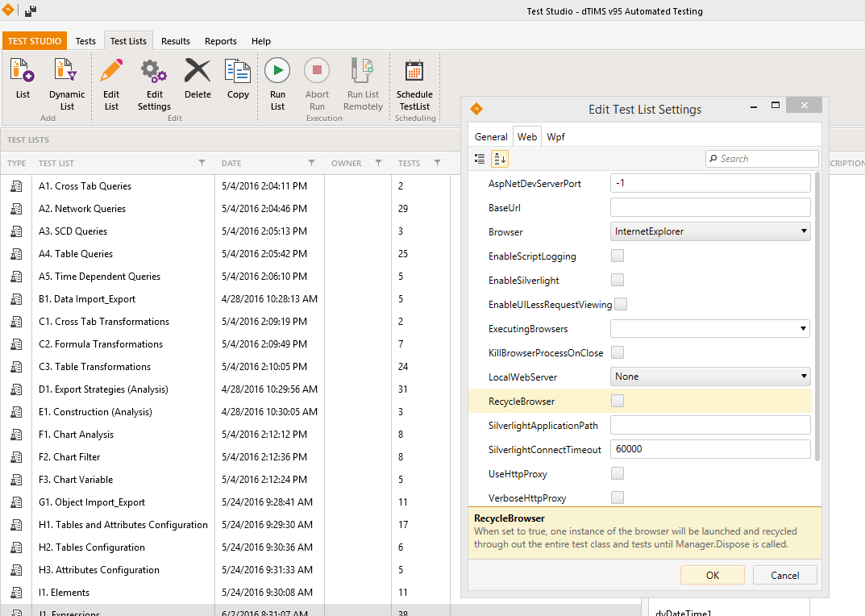This screenshot has height=616, width=865.
Task: Check the EnableScriptLogging box
Action: (x=618, y=256)
